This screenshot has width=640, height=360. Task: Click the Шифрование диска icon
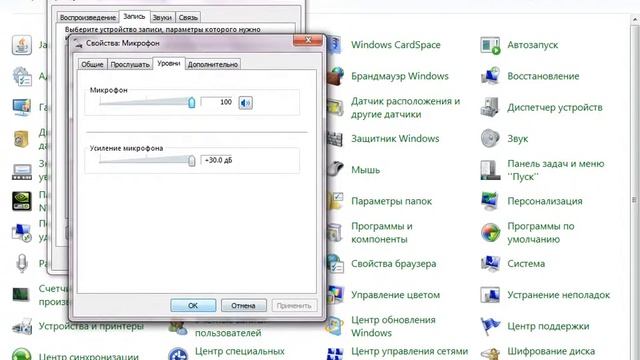(490, 353)
